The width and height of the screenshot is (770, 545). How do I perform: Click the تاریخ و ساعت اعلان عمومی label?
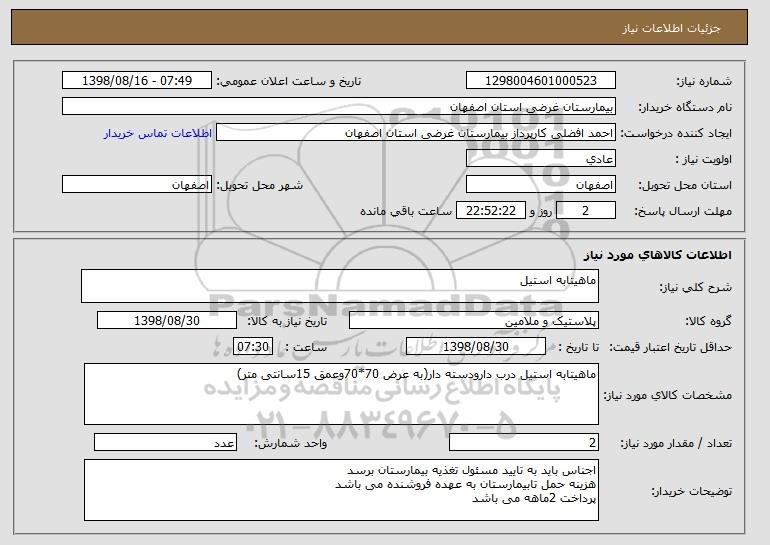(x=289, y=81)
